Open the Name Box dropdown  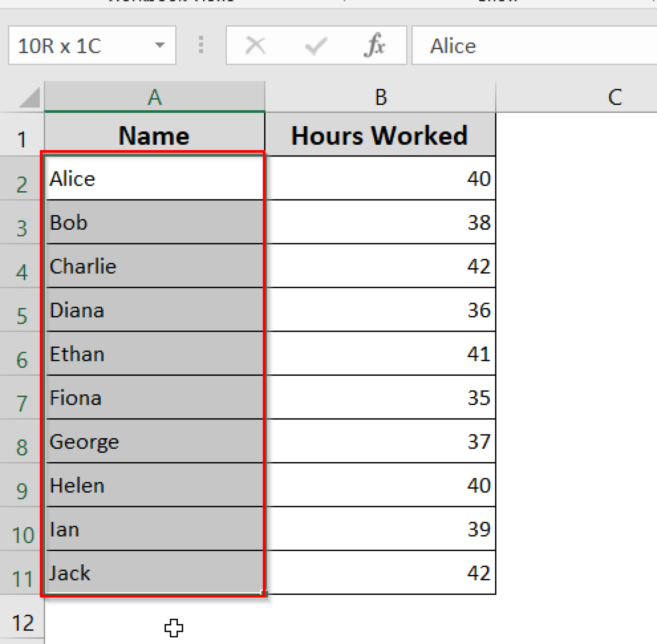click(160, 46)
